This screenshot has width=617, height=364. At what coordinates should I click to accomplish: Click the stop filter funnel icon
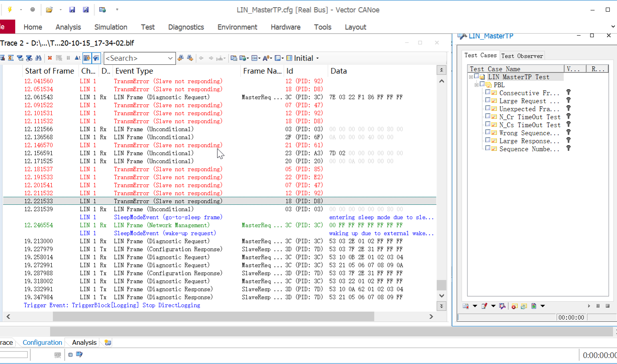pyautogui.click(x=29, y=58)
